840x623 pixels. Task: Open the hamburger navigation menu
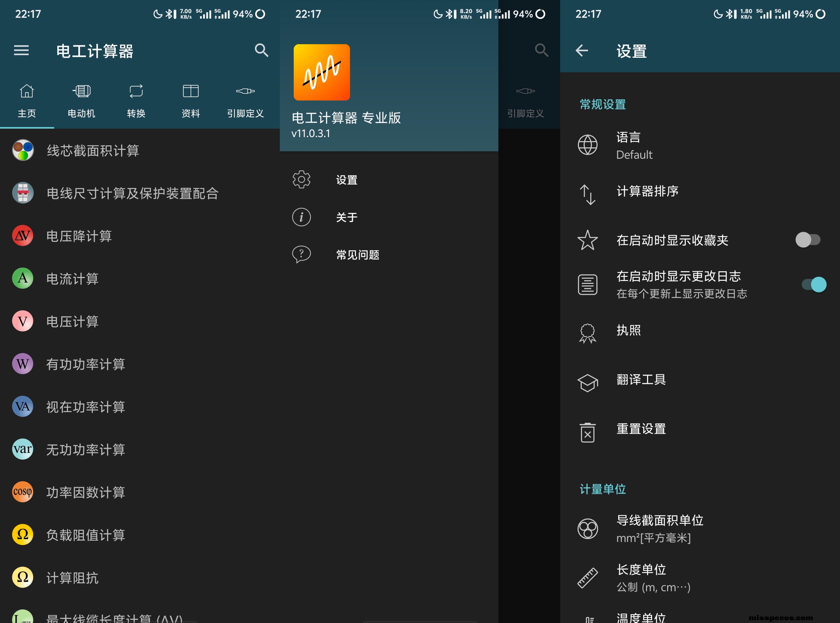point(21,50)
